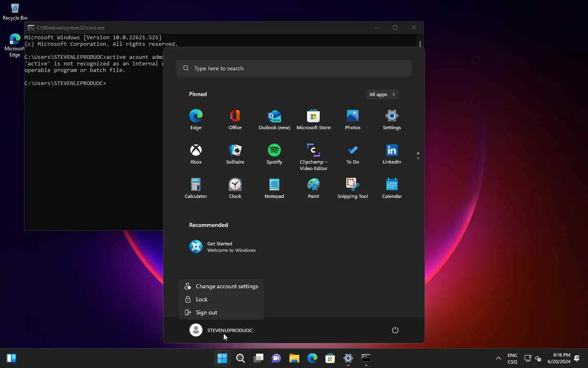Open Get Started recommended item
Screen dimensions: 588x368
pyautogui.click(x=223, y=247)
